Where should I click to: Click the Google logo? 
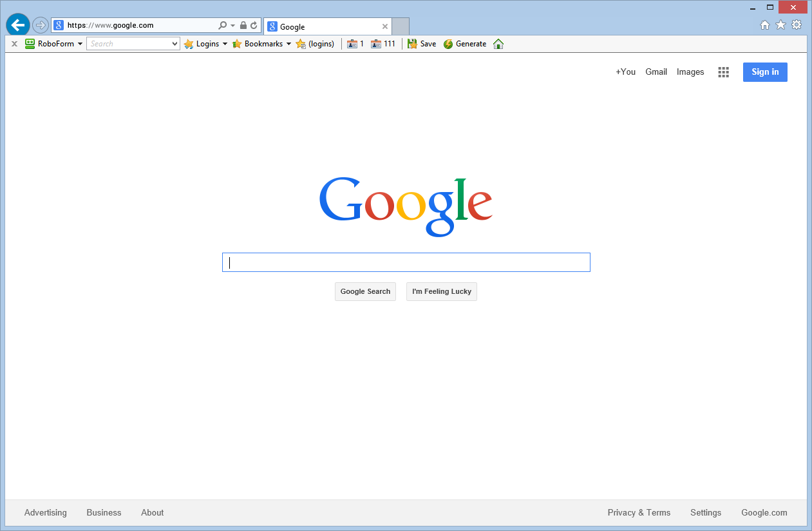click(x=406, y=206)
